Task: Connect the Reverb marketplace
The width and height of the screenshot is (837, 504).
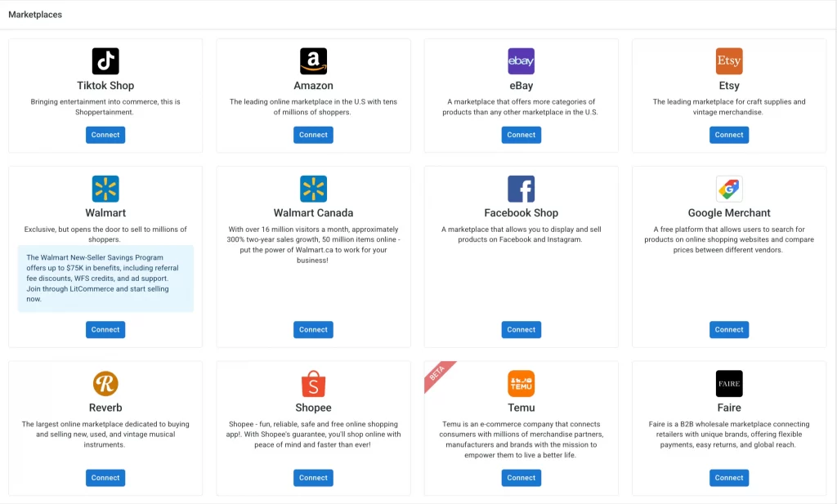Action: (105, 478)
